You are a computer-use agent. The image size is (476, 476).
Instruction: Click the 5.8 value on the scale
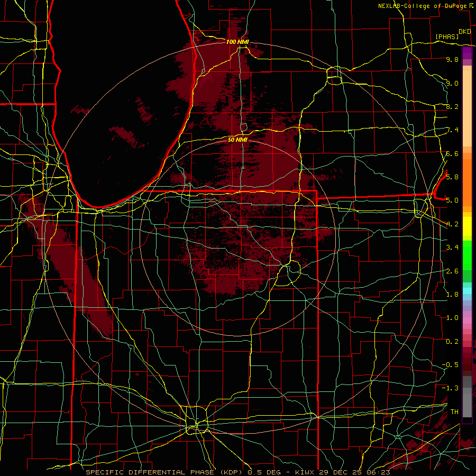[x=452, y=177]
